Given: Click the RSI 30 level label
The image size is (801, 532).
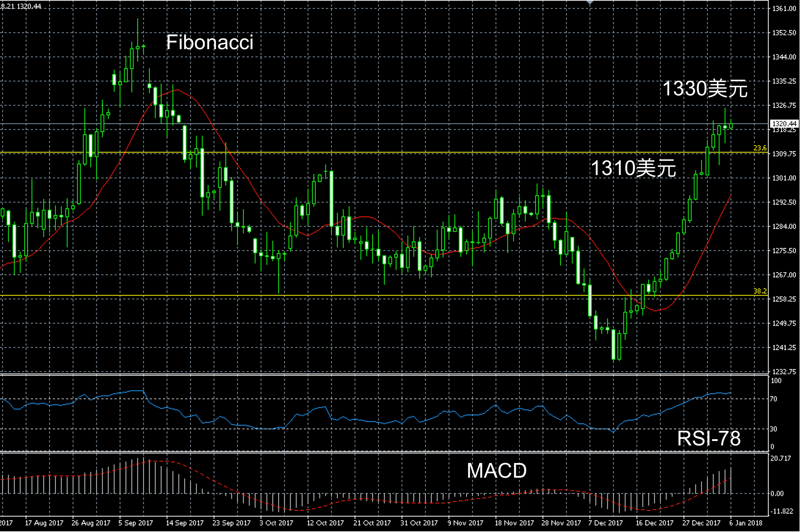Looking at the screenshot, I should pyautogui.click(x=773, y=429).
